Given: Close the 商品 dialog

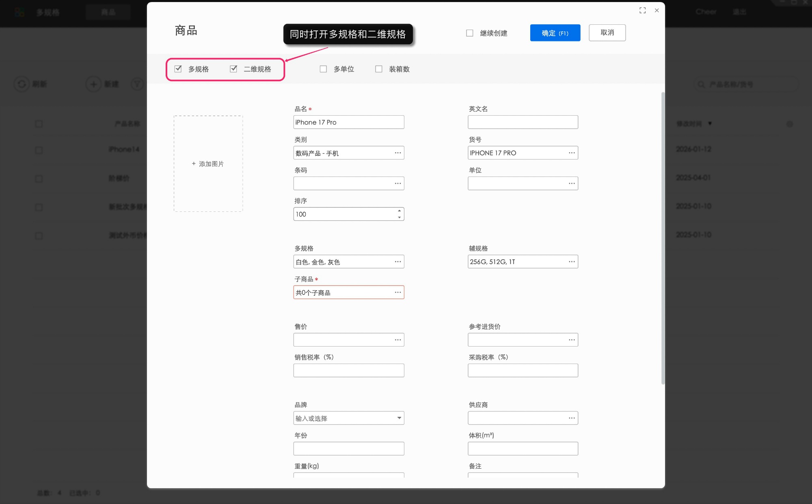Looking at the screenshot, I should point(657,11).
